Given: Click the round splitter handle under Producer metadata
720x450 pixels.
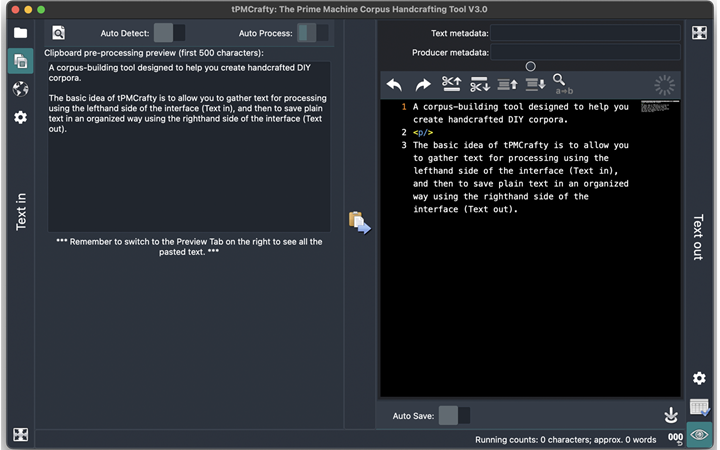Looking at the screenshot, I should 530,67.
